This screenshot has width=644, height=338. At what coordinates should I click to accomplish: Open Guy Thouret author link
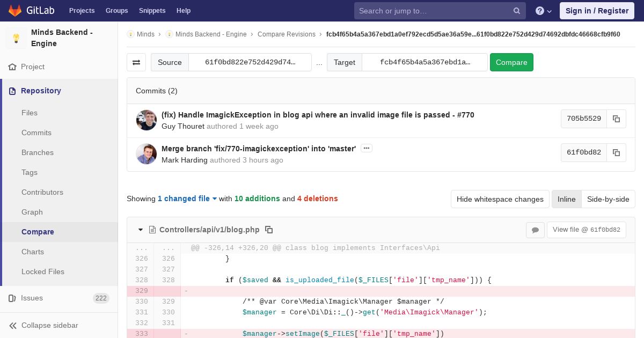point(183,127)
